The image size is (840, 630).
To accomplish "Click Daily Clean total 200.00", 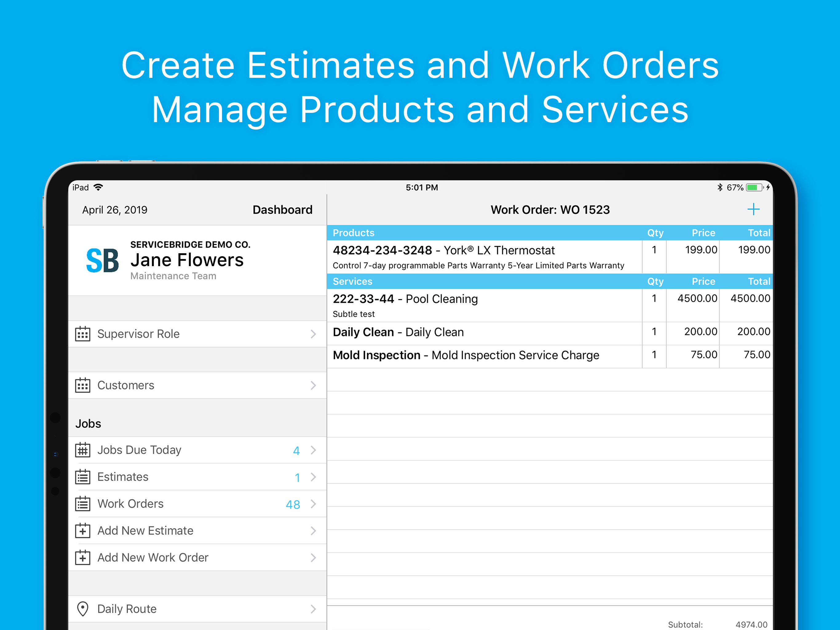I will [x=754, y=332].
